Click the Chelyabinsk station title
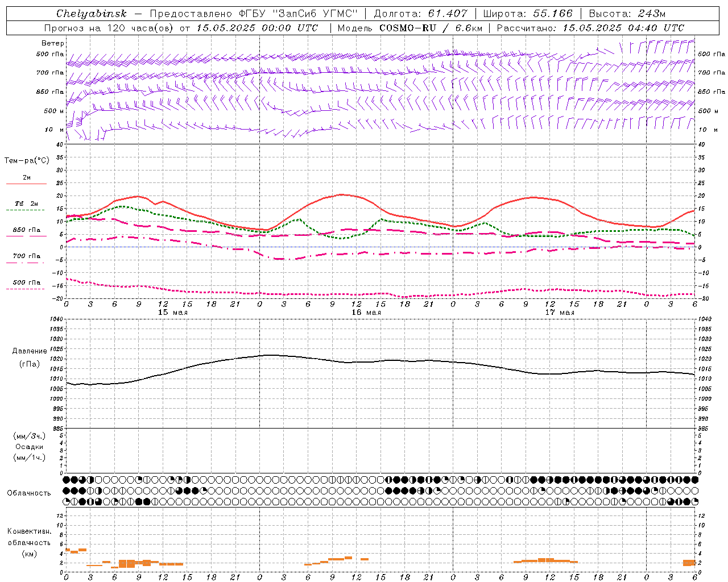 (x=92, y=14)
